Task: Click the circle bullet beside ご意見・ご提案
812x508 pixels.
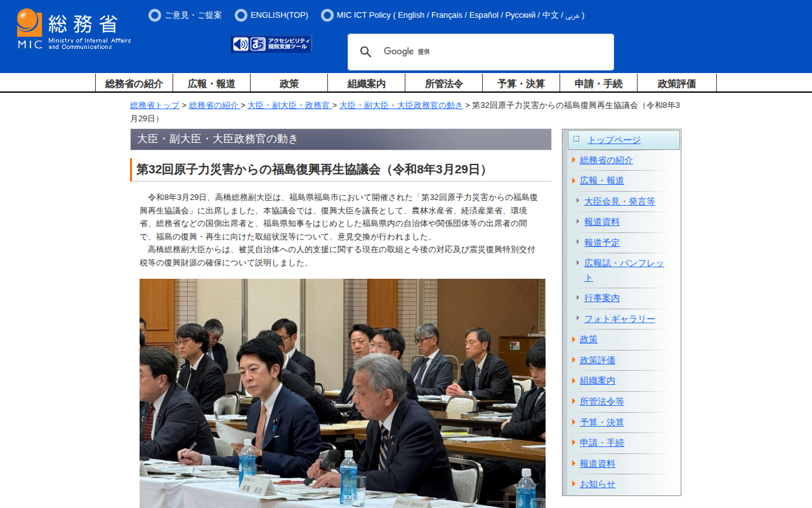Action: [155, 15]
